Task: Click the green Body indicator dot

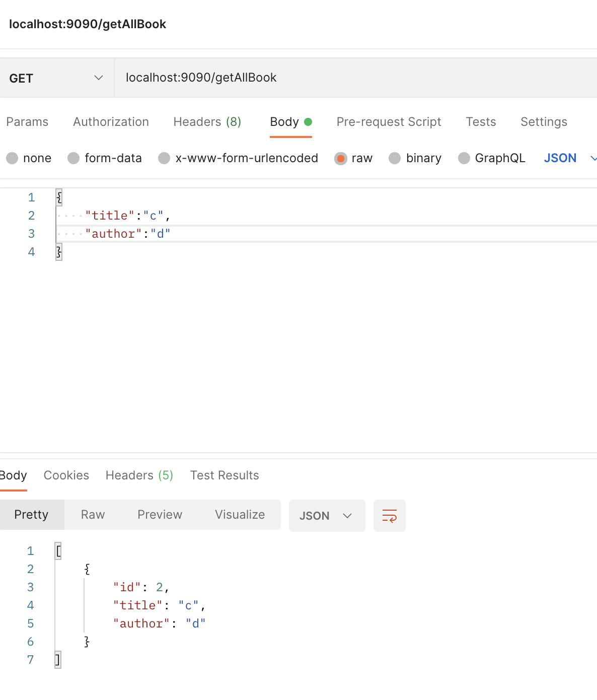Action: (x=308, y=122)
